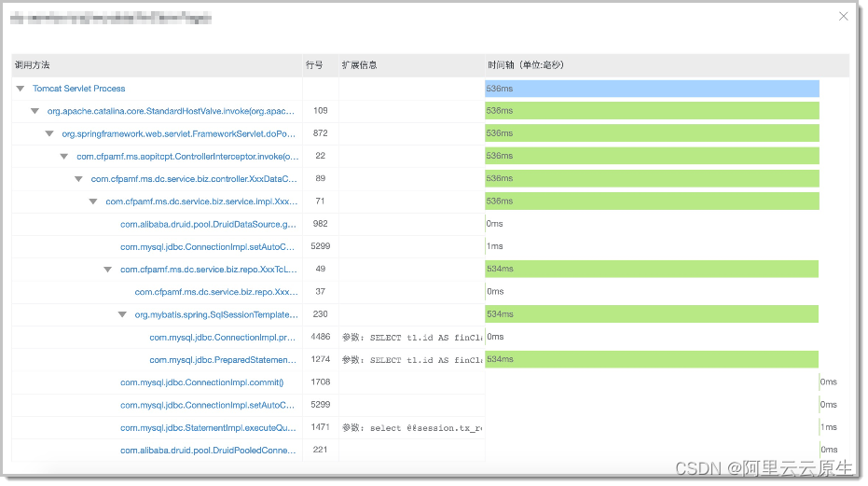This screenshot has width=868, height=486.
Task: Open com.cfpamf.ms.aopitcpt.ControllerInterceptor.invoke method
Action: 187,157
